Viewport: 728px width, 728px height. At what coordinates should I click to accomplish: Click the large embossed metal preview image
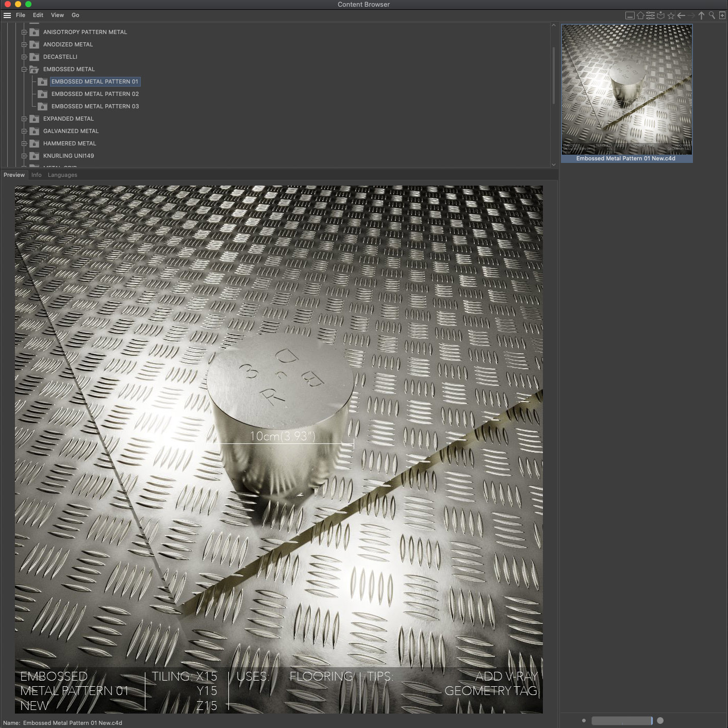point(278,449)
